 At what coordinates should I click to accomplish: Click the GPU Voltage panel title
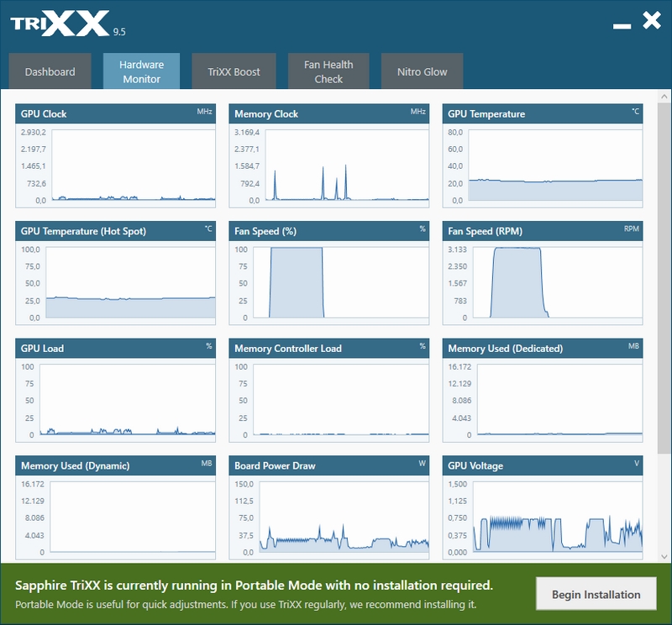point(475,466)
